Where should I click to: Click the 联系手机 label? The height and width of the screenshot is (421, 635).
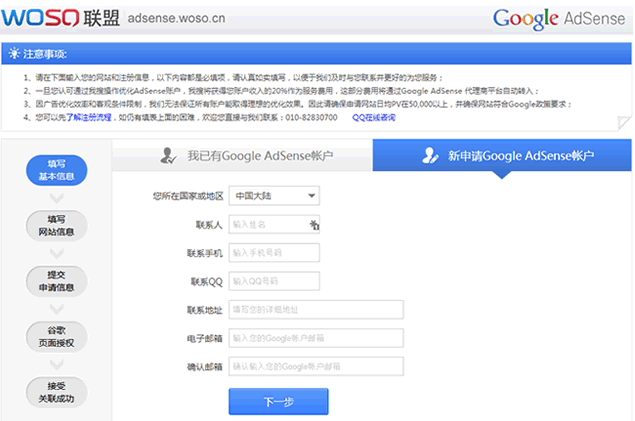click(205, 253)
